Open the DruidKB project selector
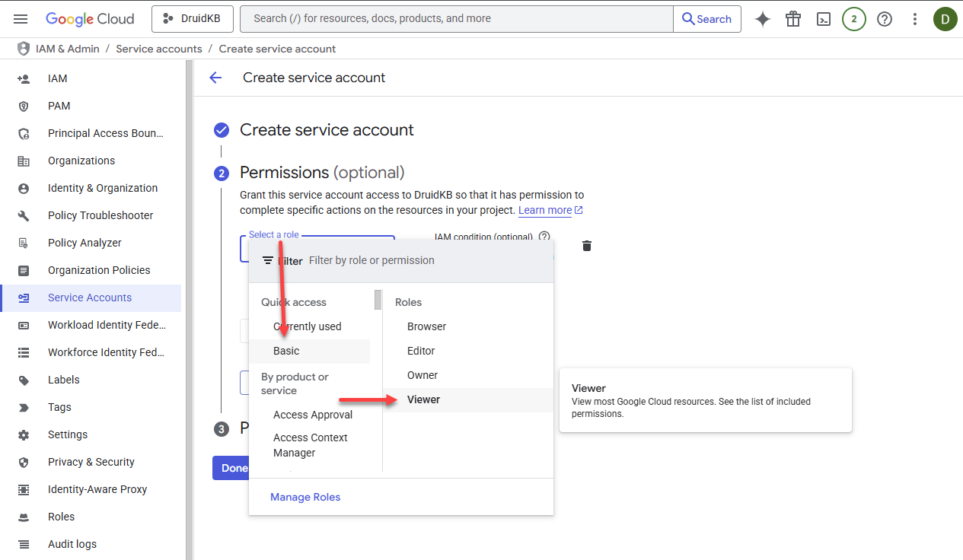The image size is (963, 560). pos(192,19)
